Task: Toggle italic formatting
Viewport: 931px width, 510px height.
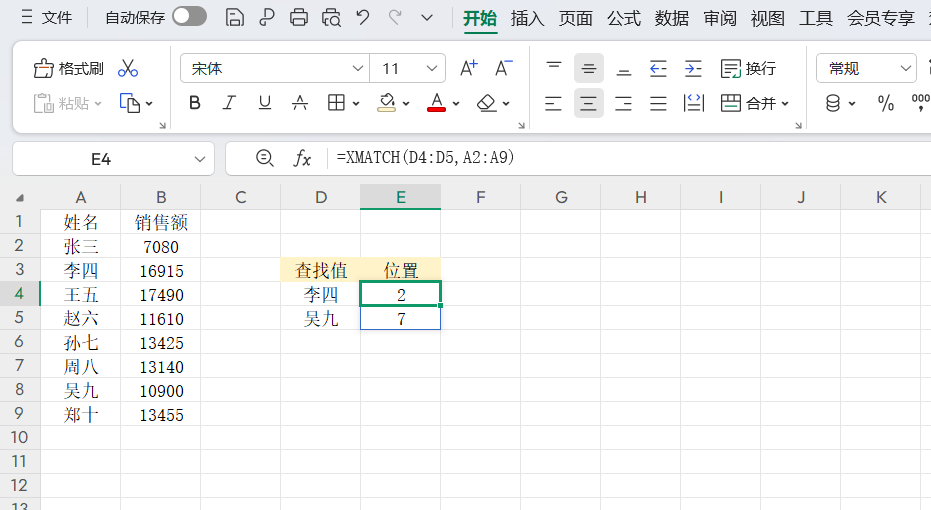Action: pos(229,103)
